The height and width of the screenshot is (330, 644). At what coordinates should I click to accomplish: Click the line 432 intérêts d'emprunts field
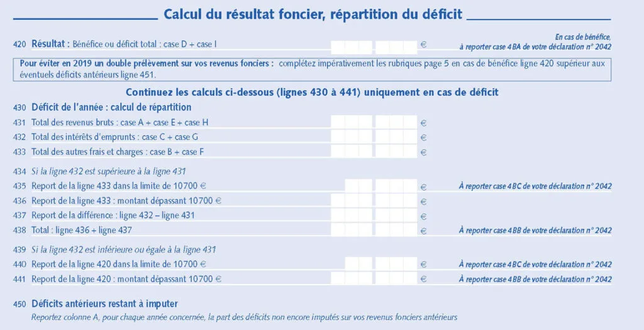point(374,137)
